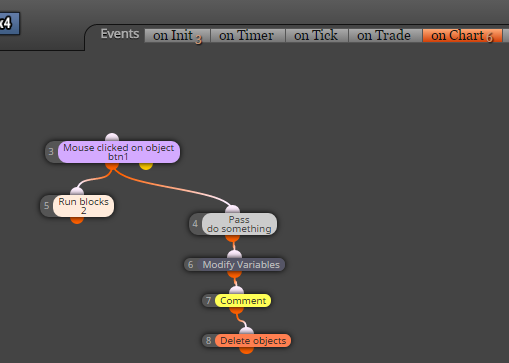Click the input connector above Pass block
The image size is (509, 363).
[x=232, y=210]
